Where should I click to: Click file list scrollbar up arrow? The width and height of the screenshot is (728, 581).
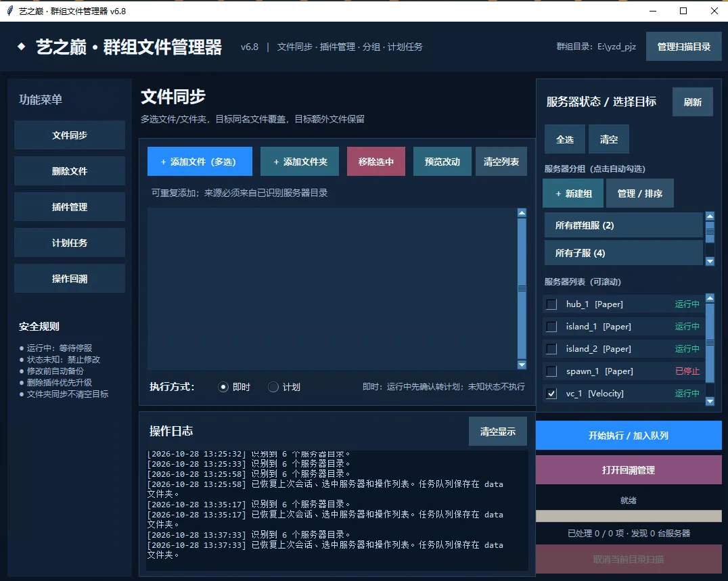click(522, 212)
